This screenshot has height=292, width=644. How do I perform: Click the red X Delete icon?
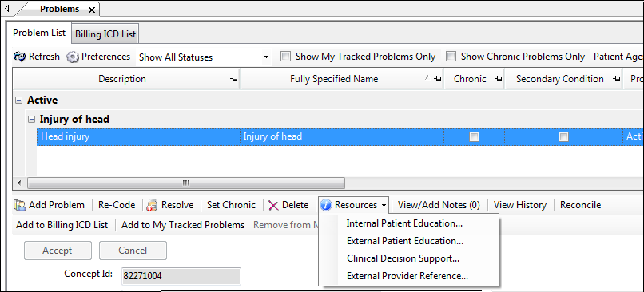pyautogui.click(x=273, y=205)
